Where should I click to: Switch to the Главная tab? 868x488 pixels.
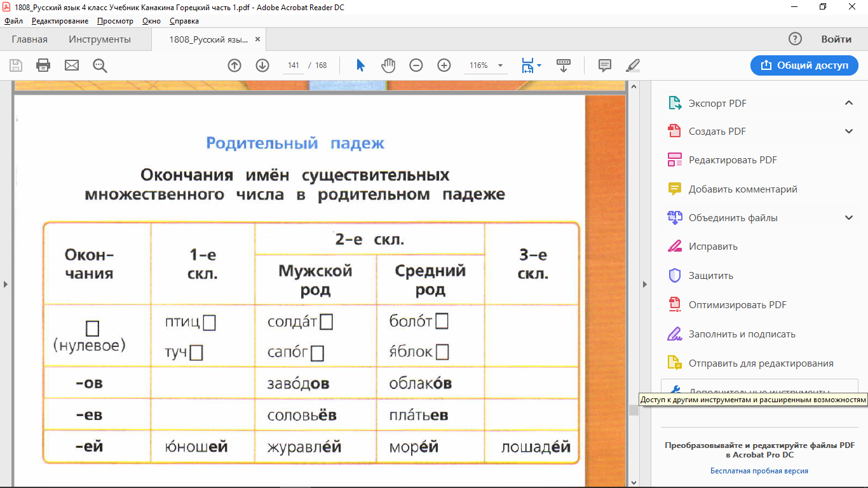click(x=29, y=39)
